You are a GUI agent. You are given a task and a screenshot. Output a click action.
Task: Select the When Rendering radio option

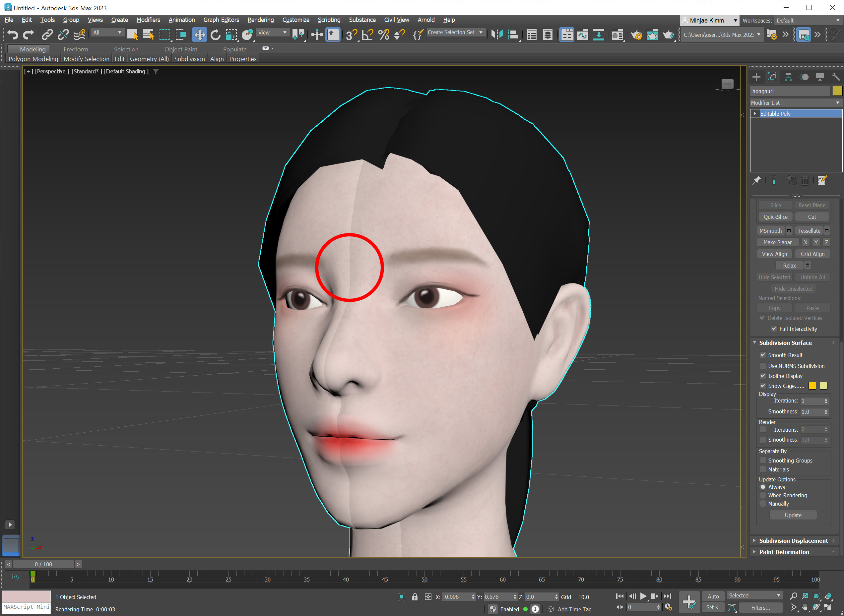tap(763, 495)
